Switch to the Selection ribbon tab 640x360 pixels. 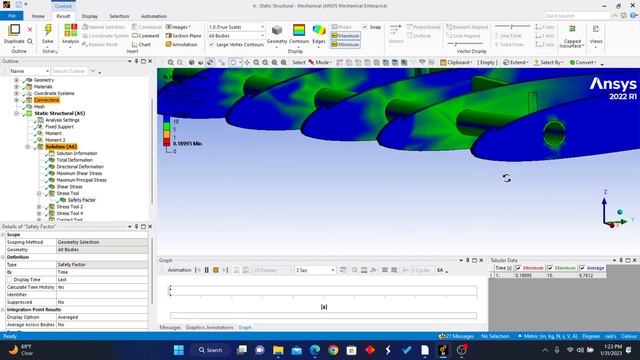pyautogui.click(x=119, y=16)
